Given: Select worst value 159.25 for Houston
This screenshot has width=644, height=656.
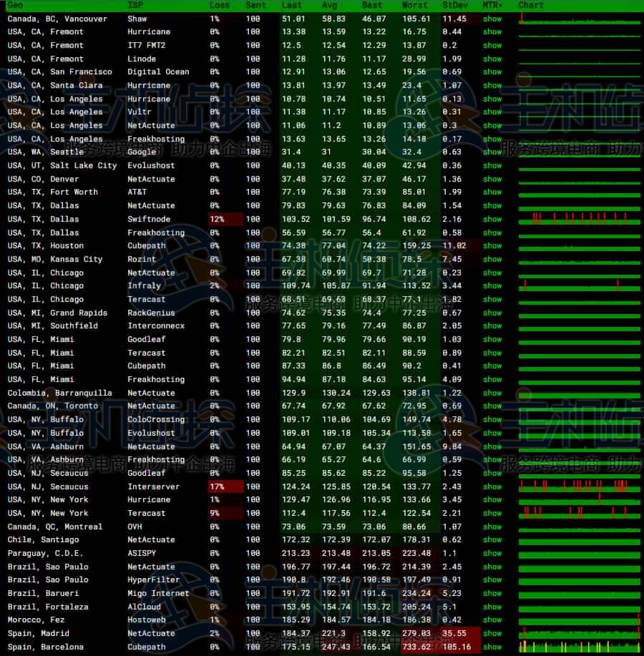Looking at the screenshot, I should 416,245.
